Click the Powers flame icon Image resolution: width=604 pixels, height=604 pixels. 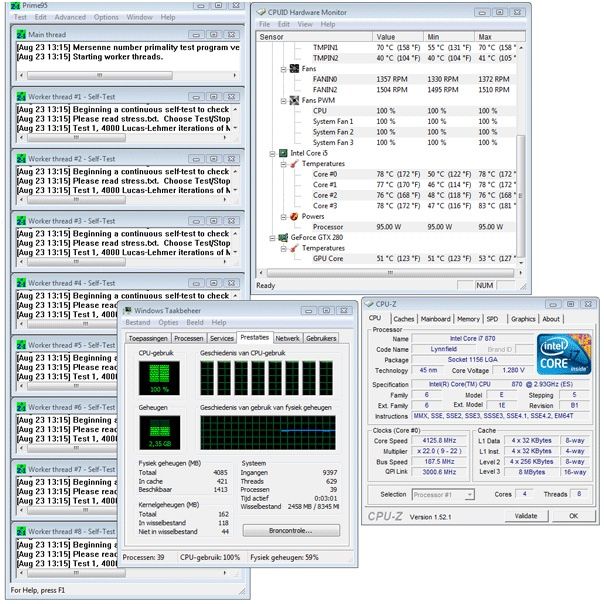tap(294, 216)
